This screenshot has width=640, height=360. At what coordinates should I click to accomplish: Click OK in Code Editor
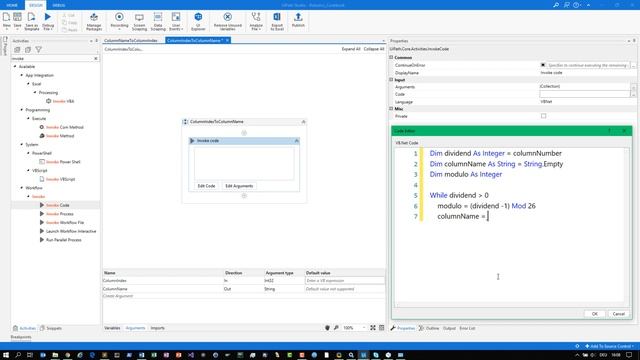point(595,314)
